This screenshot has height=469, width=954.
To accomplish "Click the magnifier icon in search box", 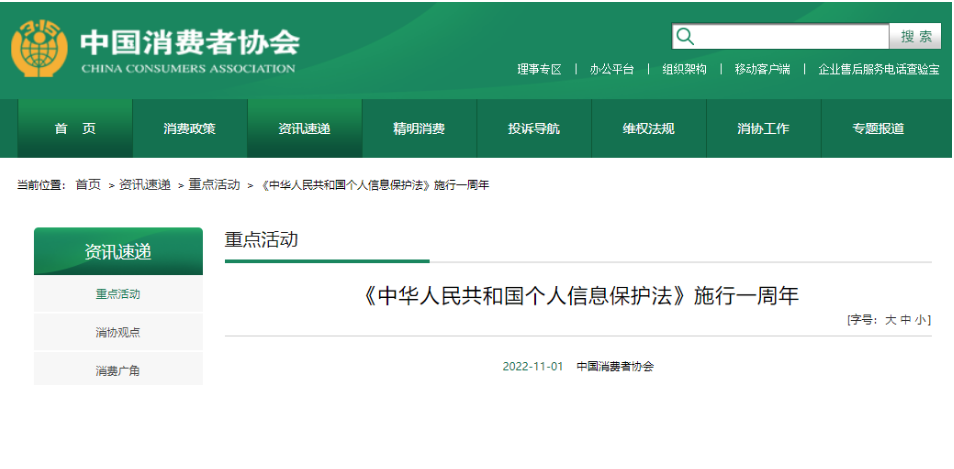I will click(685, 37).
